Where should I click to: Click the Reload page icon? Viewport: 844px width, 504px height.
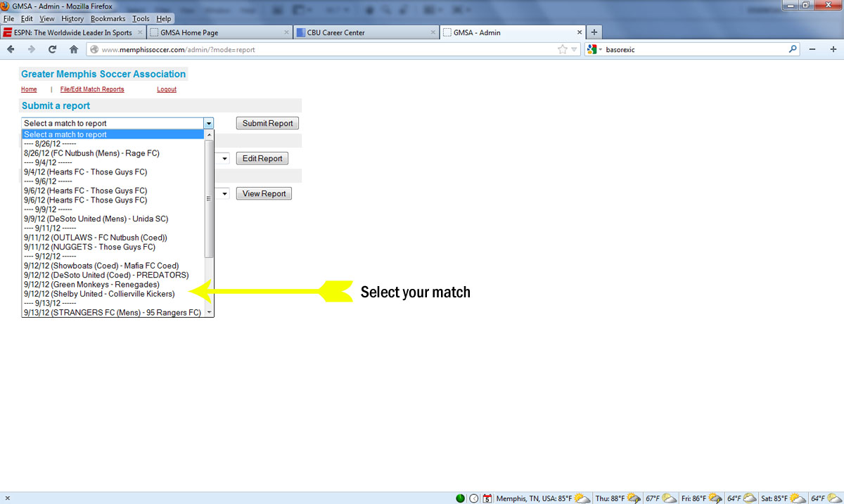click(52, 49)
